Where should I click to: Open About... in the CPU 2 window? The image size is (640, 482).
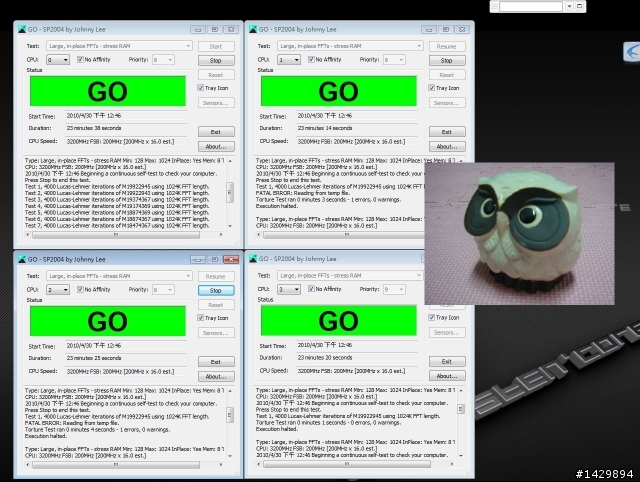[216, 376]
